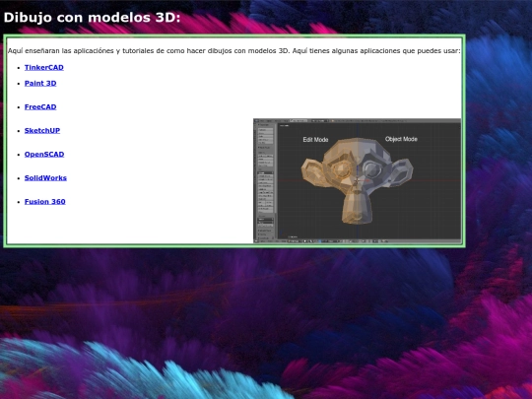Follow the FreeCAD link

click(40, 106)
